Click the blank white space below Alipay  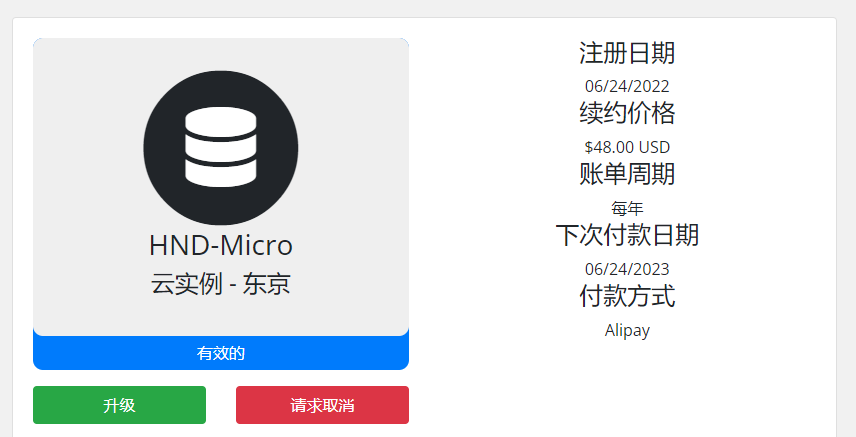(x=627, y=390)
